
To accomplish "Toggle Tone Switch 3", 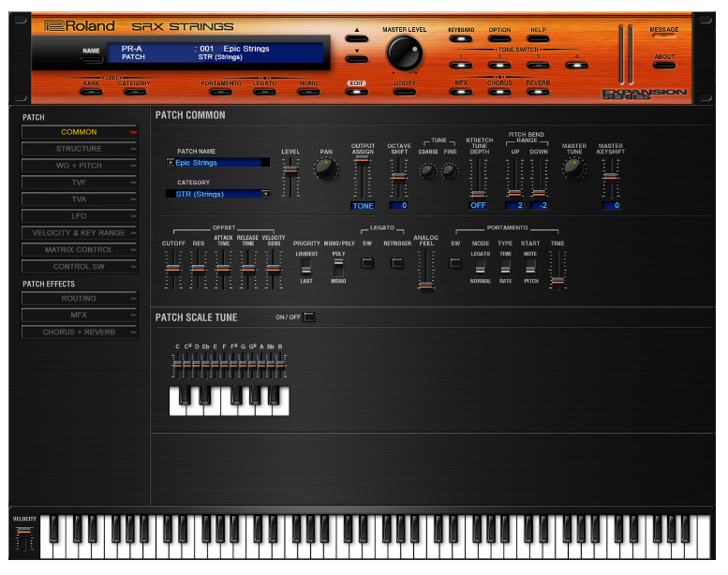I will (x=538, y=66).
